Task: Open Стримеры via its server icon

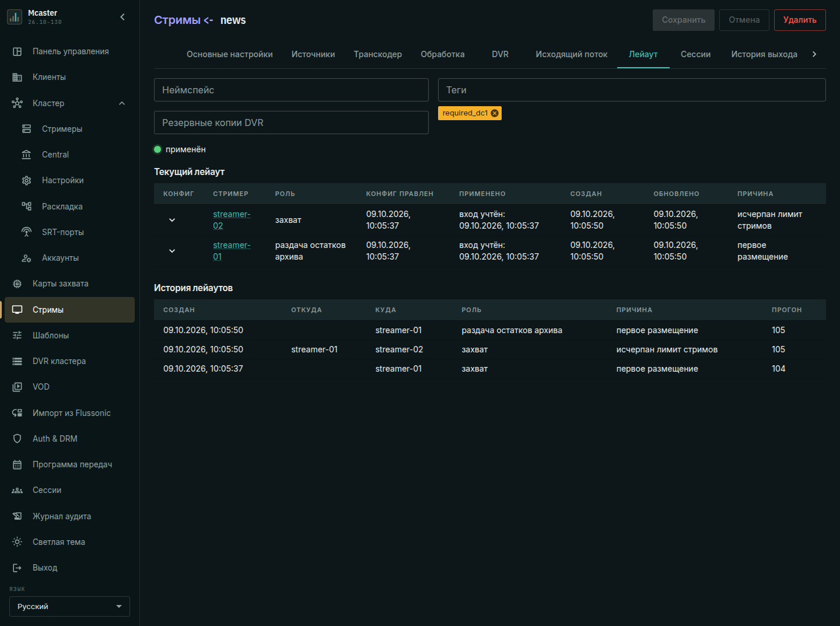Action: click(27, 129)
